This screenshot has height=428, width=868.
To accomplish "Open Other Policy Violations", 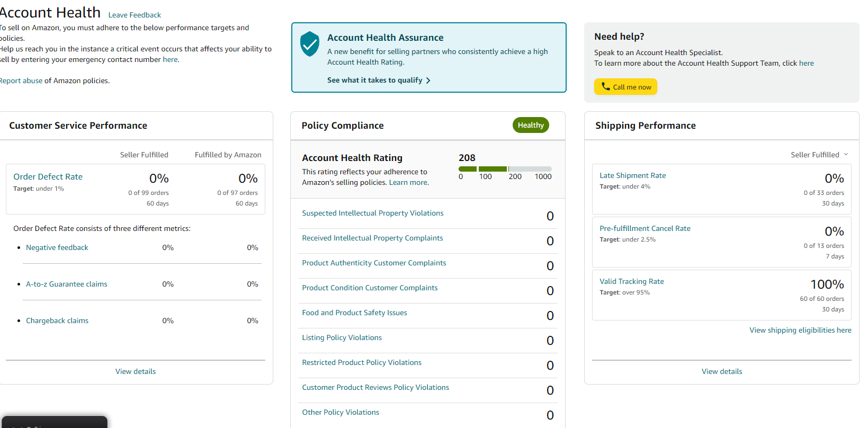I will coord(341,412).
